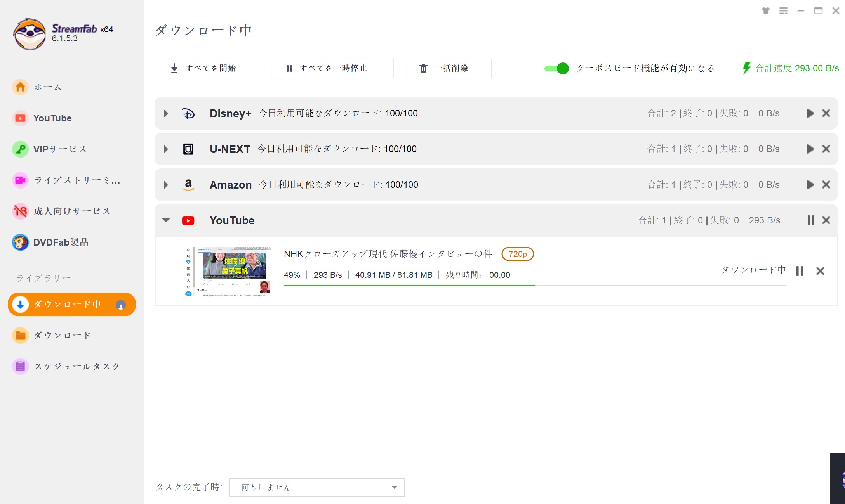
Task: Pause the YouTube group downloads
Action: point(810,220)
